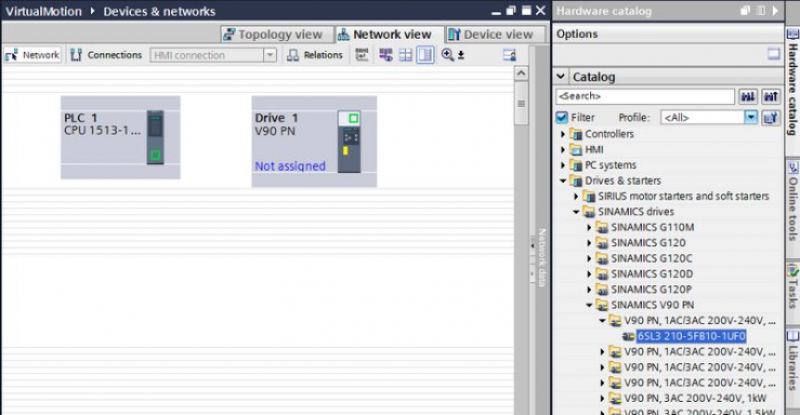Open the zoom level dropdown arrow
This screenshot has width=800, height=415.
[461, 55]
